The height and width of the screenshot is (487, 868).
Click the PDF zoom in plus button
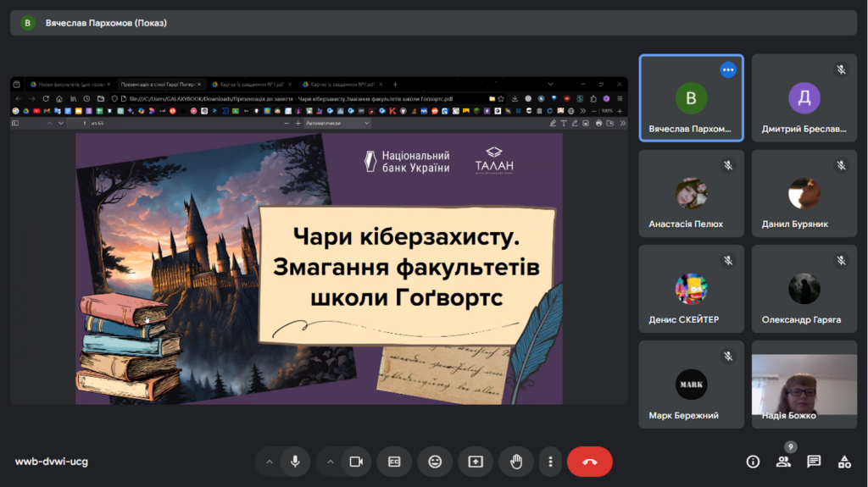pyautogui.click(x=298, y=123)
